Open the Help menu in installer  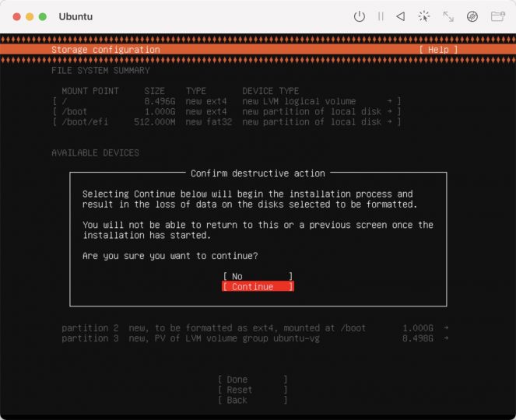coord(438,50)
